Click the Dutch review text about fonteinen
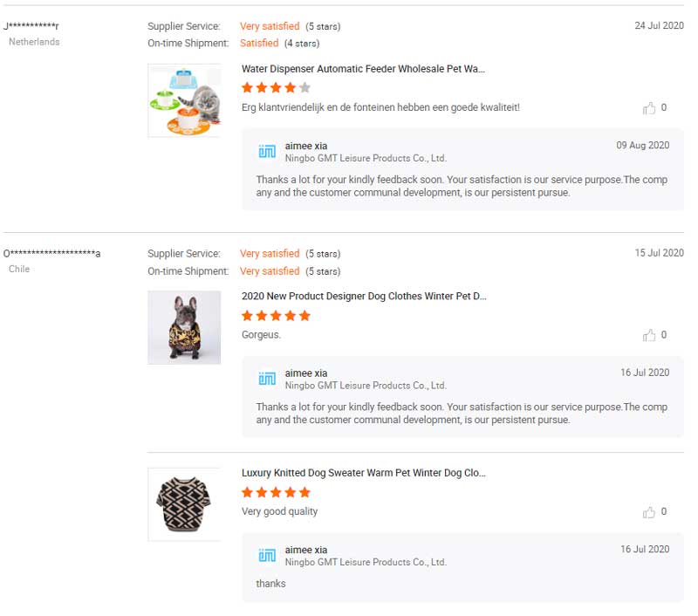 click(x=380, y=107)
